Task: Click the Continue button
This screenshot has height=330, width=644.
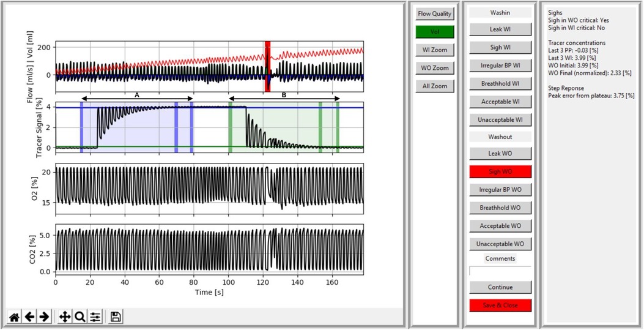Action: pos(500,287)
